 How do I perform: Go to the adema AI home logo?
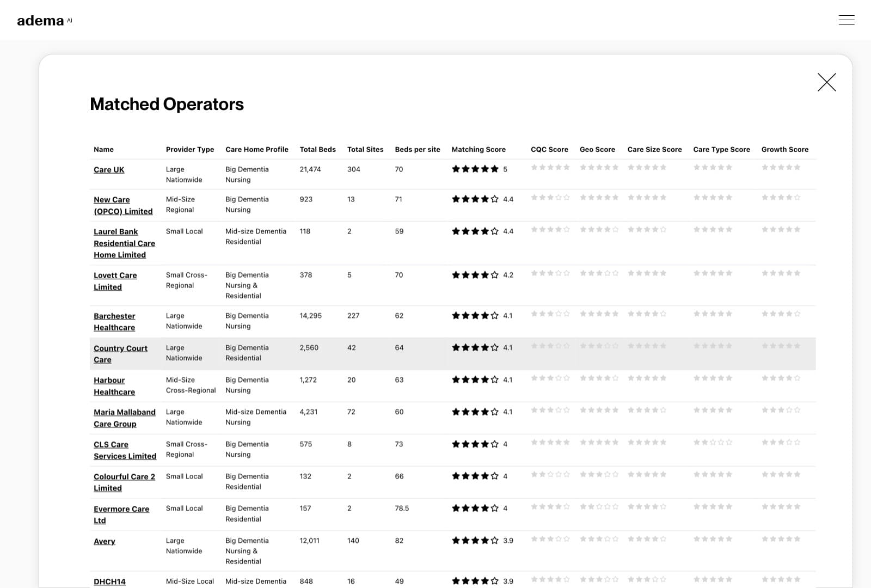45,21
